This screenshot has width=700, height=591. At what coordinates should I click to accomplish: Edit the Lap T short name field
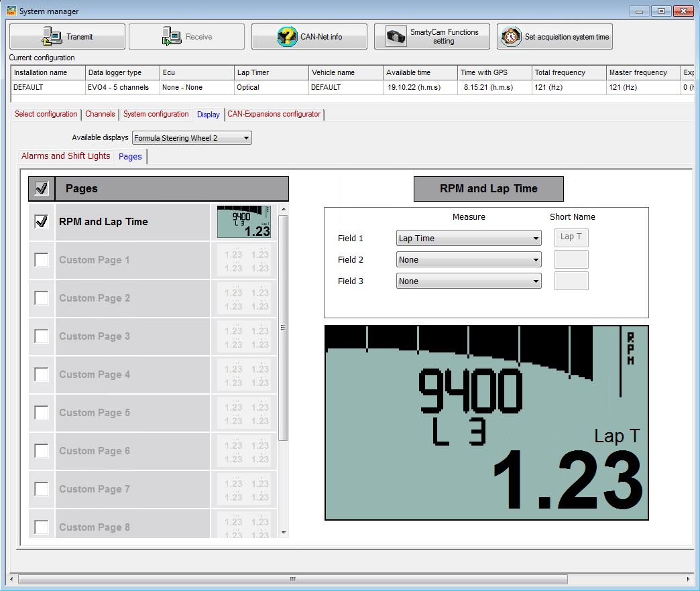tap(571, 237)
